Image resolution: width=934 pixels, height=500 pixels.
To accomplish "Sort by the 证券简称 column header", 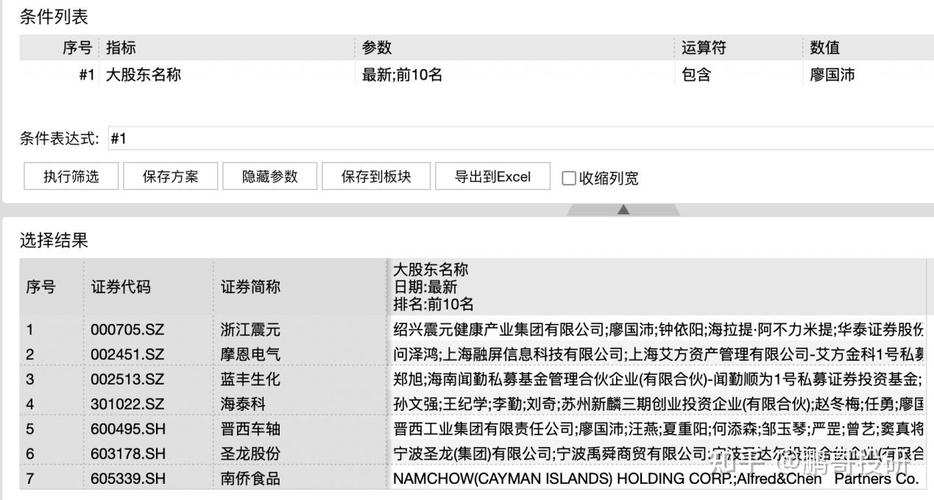I will pos(250,287).
